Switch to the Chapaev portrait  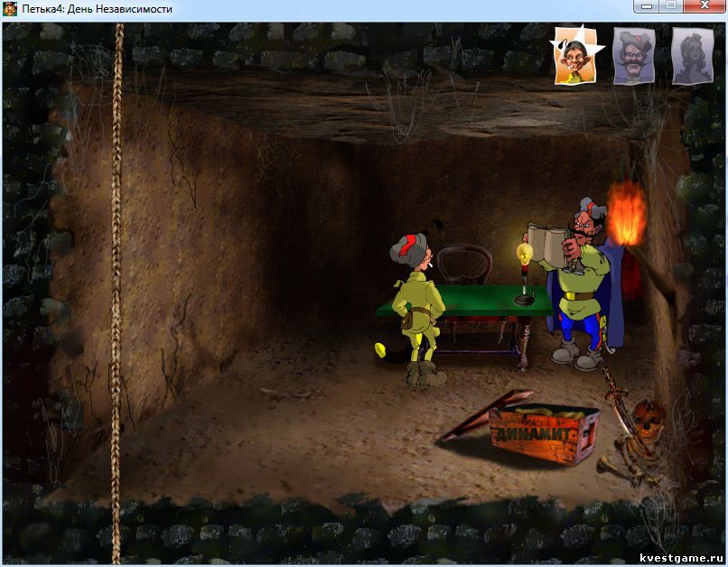point(634,56)
